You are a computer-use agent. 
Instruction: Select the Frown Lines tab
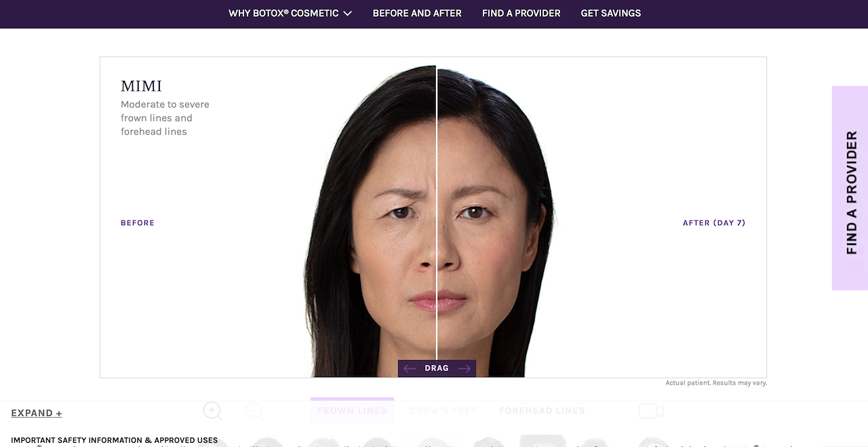tap(352, 410)
